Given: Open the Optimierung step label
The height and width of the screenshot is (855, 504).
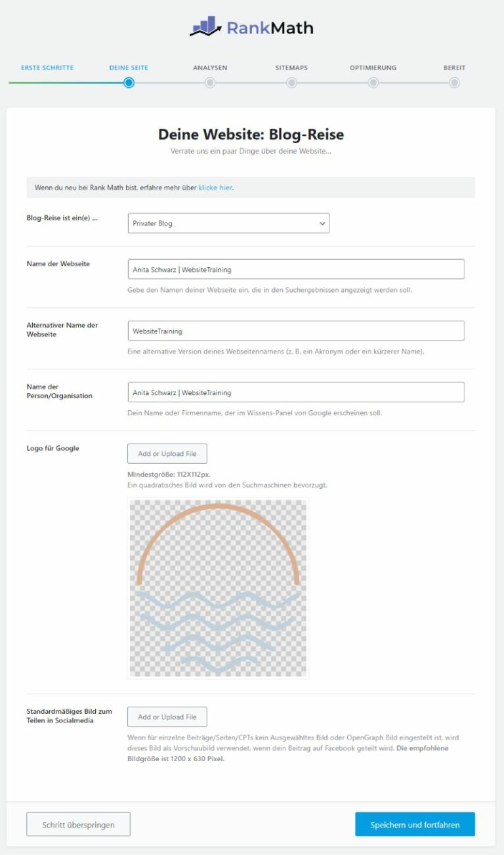Looking at the screenshot, I should [x=373, y=68].
